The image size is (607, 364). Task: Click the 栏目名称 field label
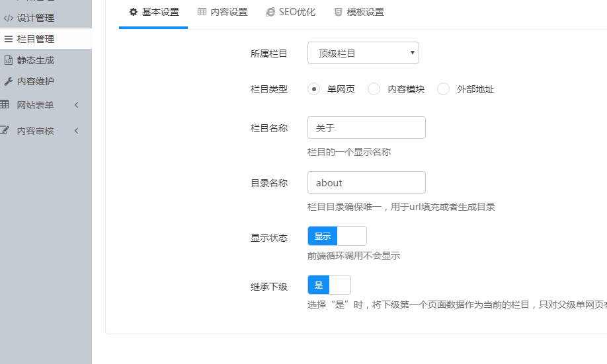click(269, 128)
